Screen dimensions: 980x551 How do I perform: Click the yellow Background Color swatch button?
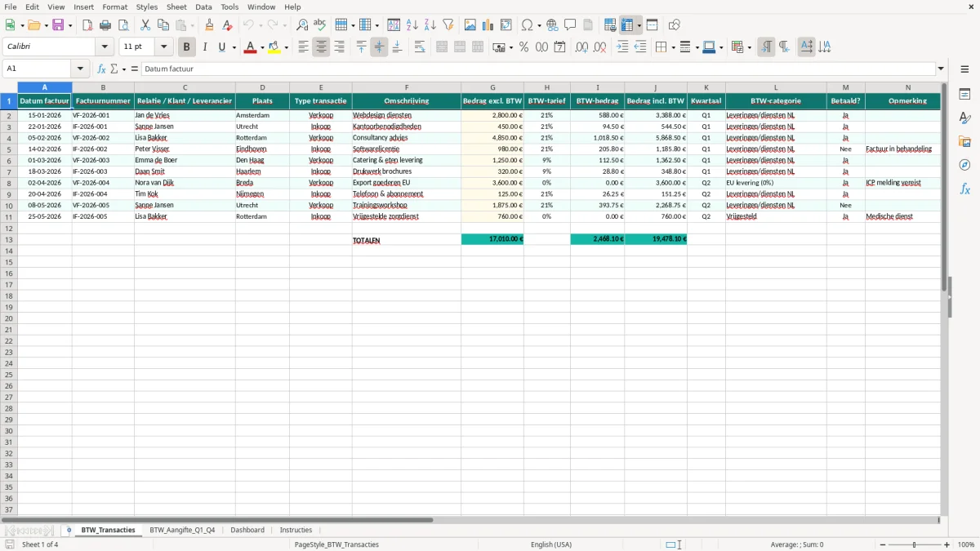pos(274,47)
